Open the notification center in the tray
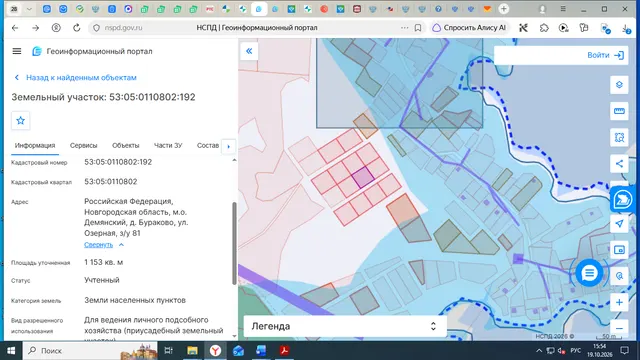640x360 pixels. coord(624,351)
